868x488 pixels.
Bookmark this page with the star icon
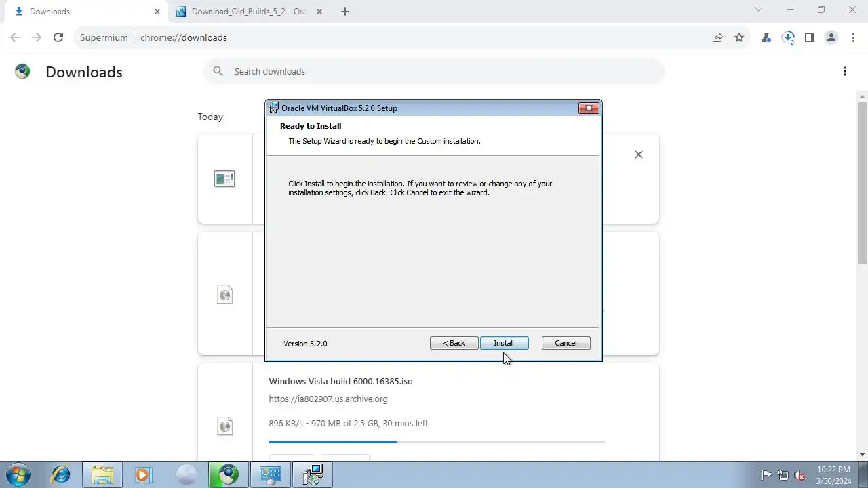(739, 37)
